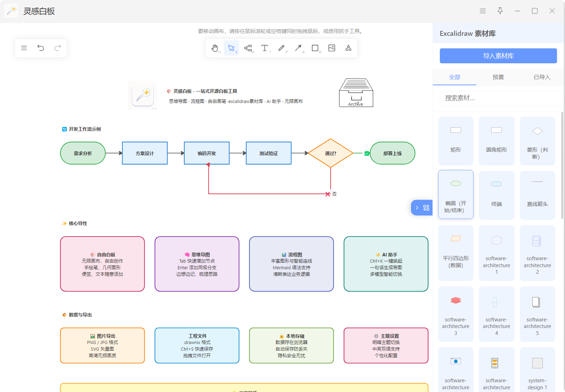565x392 pixels.
Task: Pick software-architecture 4 library item
Action: click(x=497, y=314)
